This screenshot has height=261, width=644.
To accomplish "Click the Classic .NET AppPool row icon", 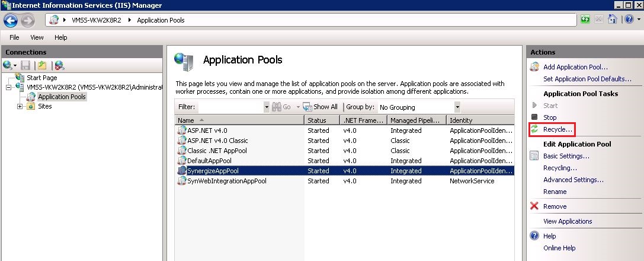I will click(181, 151).
